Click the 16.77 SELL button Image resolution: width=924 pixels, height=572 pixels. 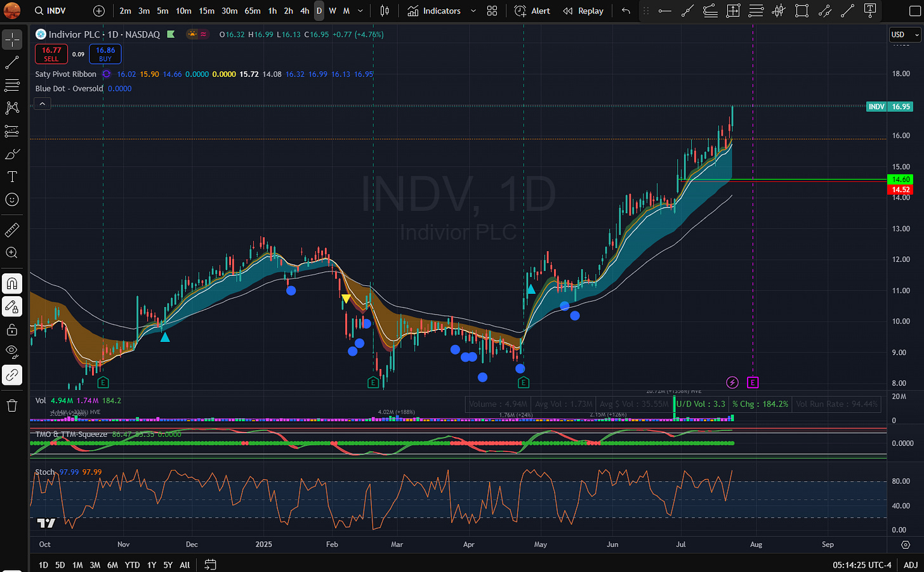51,54
